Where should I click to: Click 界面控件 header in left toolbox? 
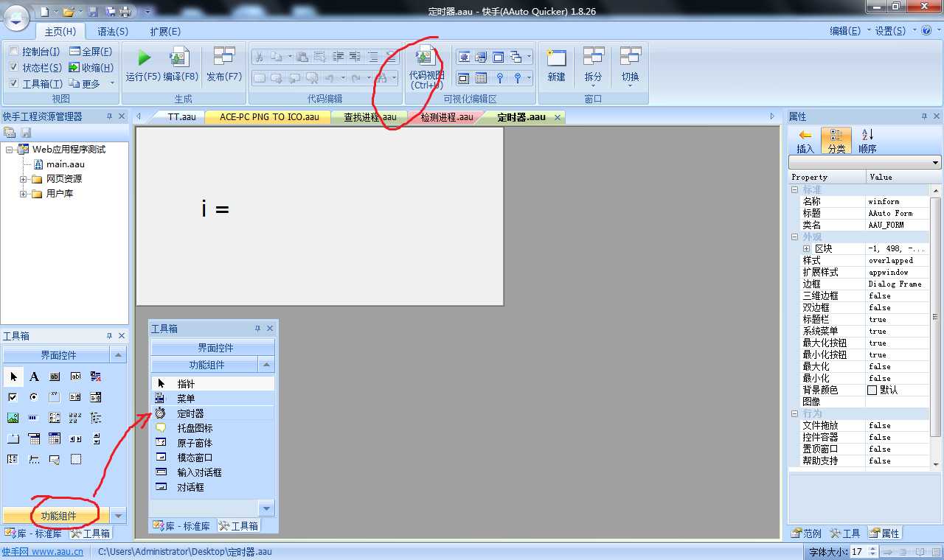point(58,355)
